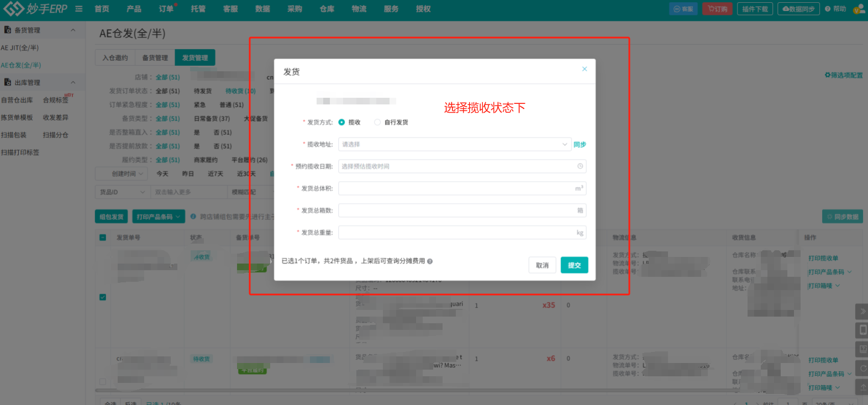Open 首页 in the top menu

click(x=102, y=9)
